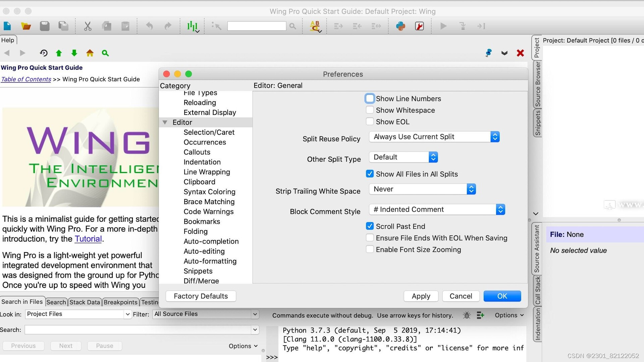This screenshot has width=644, height=362.
Task: Enable Show Line Numbers checkbox
Action: pyautogui.click(x=370, y=99)
